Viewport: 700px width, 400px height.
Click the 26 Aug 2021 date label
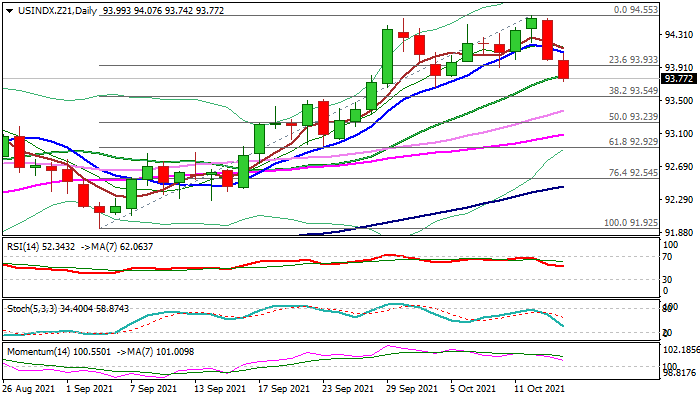click(x=27, y=388)
